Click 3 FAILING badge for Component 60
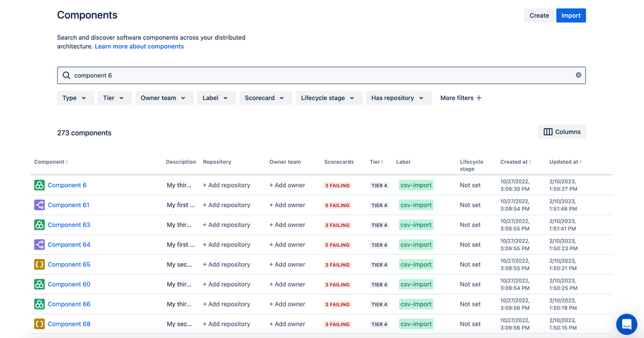The height and width of the screenshot is (338, 644). pyautogui.click(x=337, y=284)
